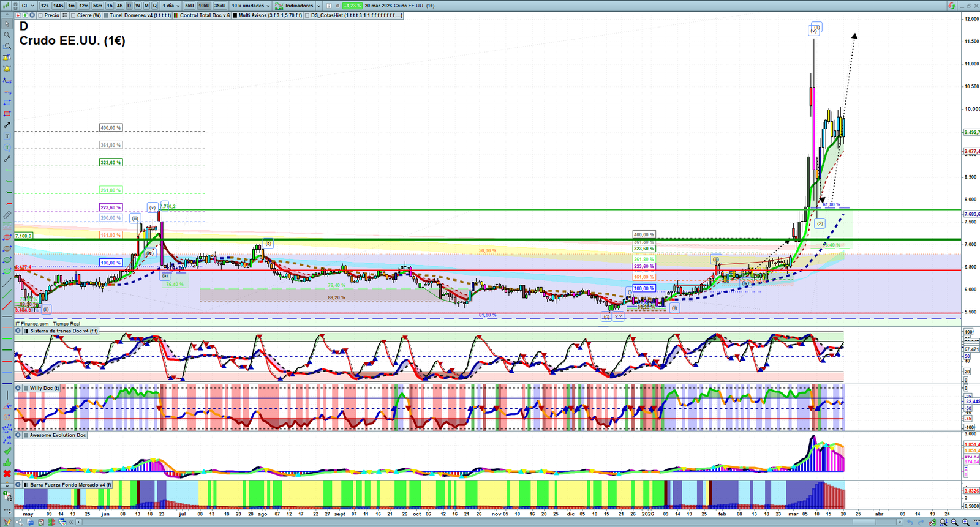Choose the text label tool
The width and height of the screenshot is (980, 527).
pos(7,136)
